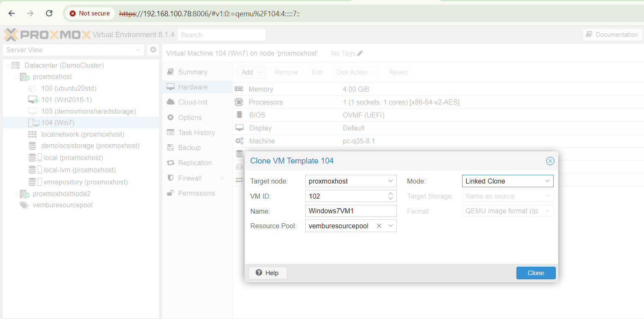
Task: Click the VM icon for 103 (demovmonsharedstorage)
Action: click(32, 111)
